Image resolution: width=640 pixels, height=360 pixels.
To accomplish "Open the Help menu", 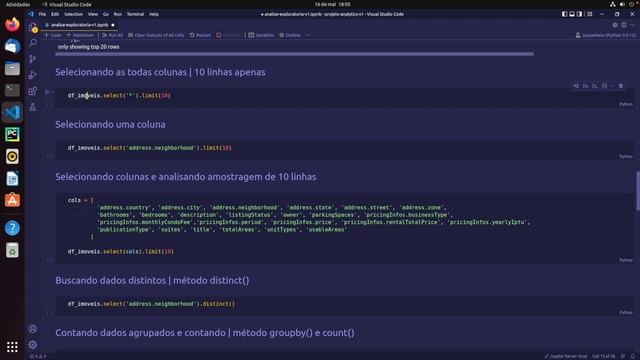I will tap(153, 14).
